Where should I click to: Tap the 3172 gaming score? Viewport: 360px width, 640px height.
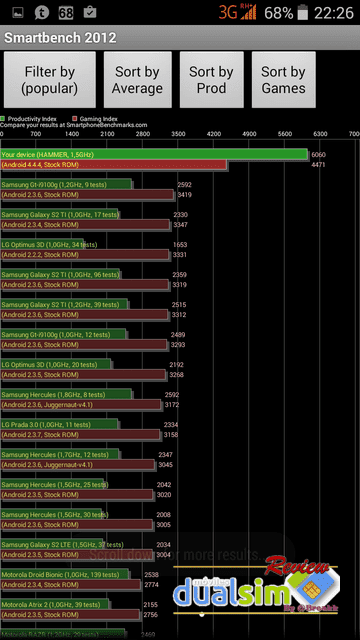coord(172,405)
